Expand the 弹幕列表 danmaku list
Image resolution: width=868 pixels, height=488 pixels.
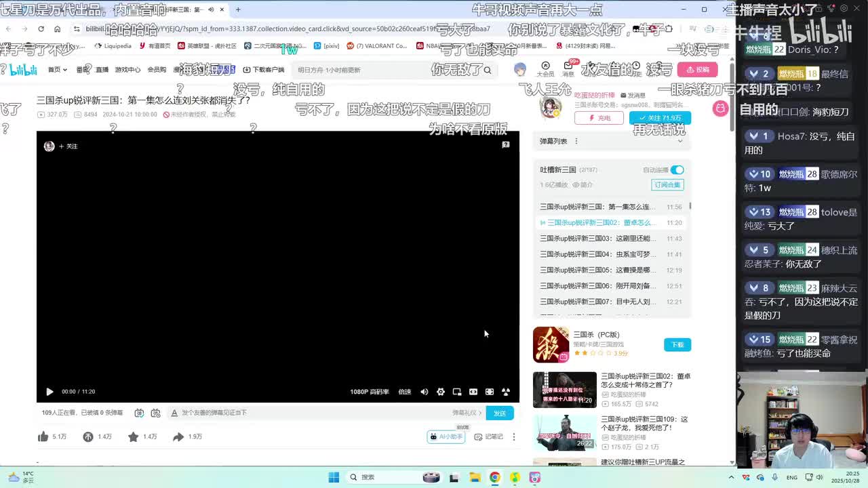[x=680, y=141]
